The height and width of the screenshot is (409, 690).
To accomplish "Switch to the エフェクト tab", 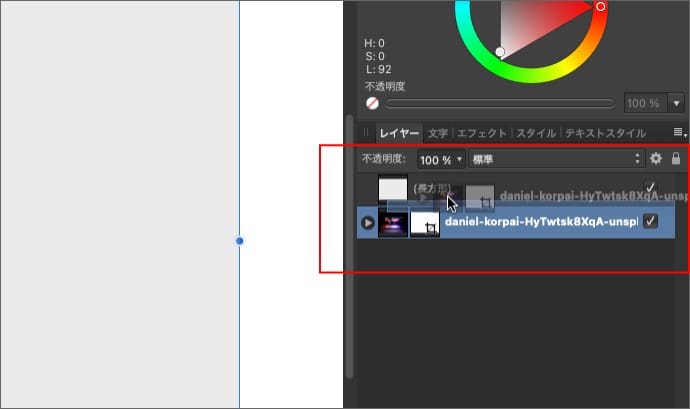I will pos(482,133).
